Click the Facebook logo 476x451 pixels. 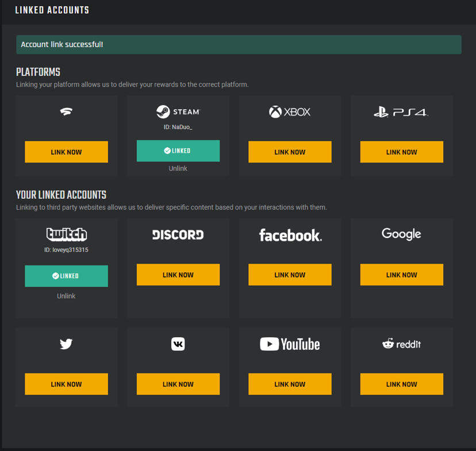290,236
